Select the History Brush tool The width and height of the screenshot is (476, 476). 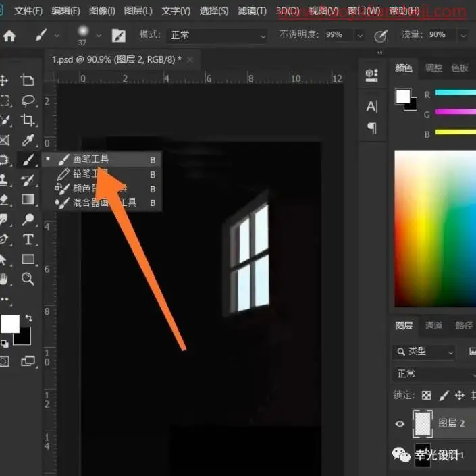28,180
